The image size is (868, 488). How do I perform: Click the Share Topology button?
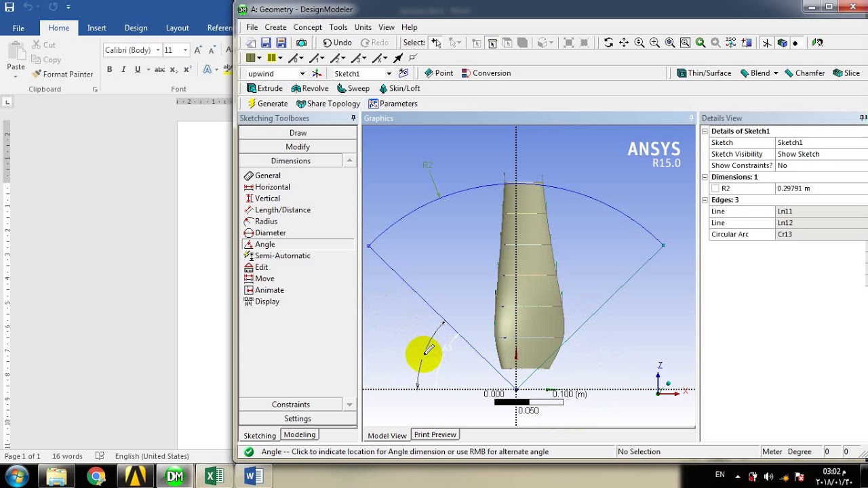click(328, 104)
